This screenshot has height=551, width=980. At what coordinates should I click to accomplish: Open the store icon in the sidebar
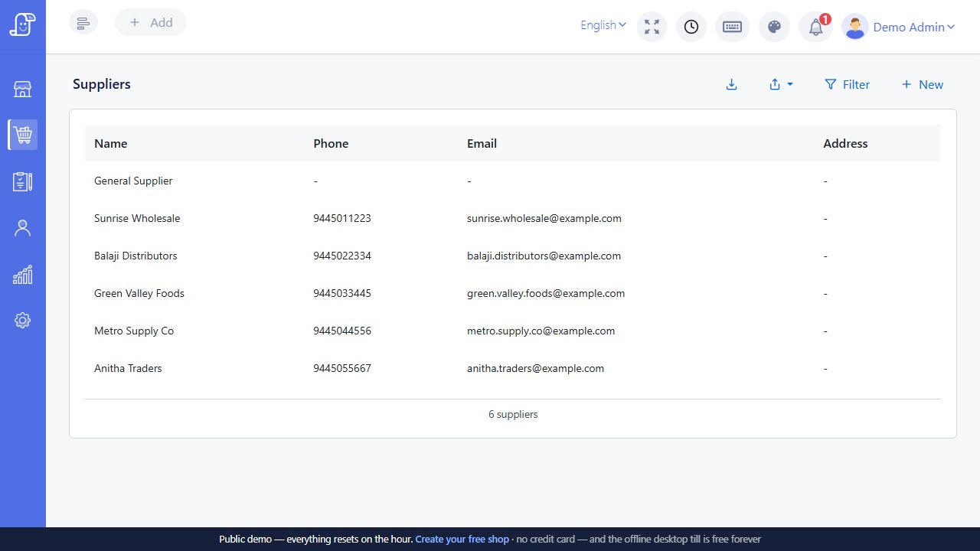click(23, 90)
